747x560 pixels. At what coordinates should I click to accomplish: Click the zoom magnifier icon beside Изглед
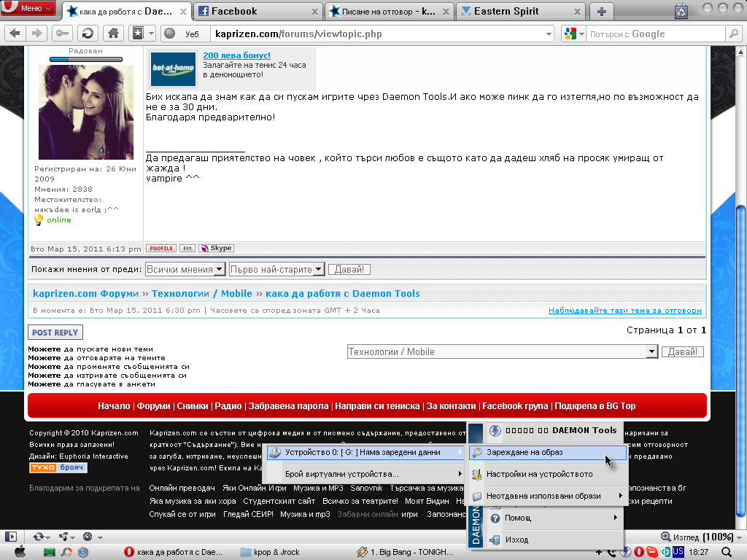(x=665, y=537)
